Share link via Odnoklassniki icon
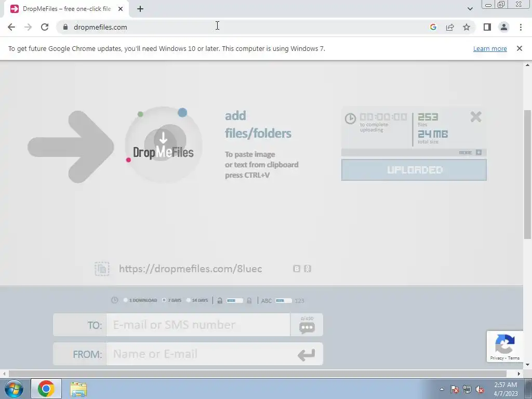This screenshot has width=532, height=399. (308, 269)
